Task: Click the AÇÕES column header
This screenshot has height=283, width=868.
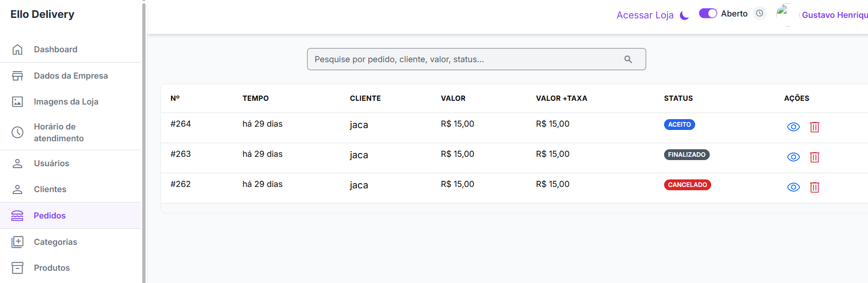Action: (796, 98)
